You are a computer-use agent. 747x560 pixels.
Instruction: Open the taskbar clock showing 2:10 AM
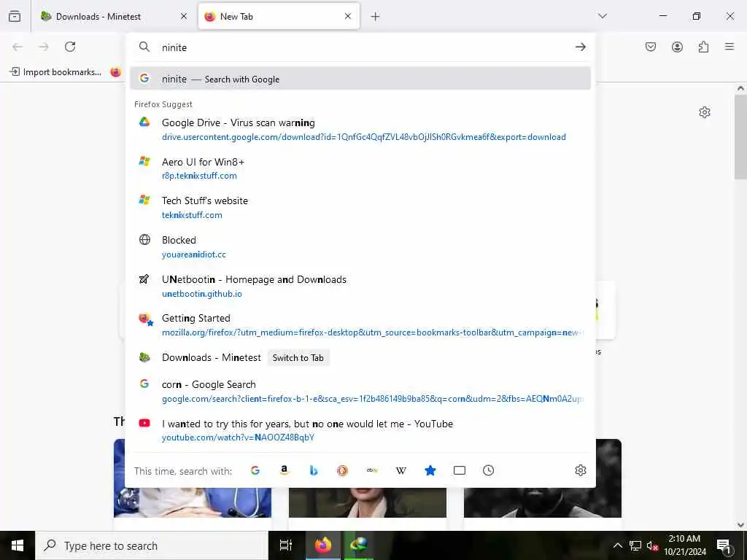coord(684,545)
